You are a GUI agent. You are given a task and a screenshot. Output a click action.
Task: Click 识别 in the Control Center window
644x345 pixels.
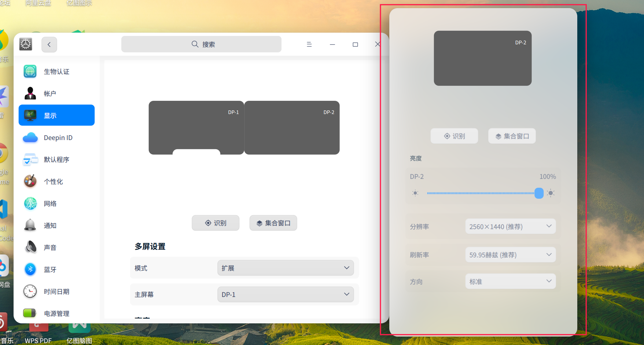coord(216,223)
